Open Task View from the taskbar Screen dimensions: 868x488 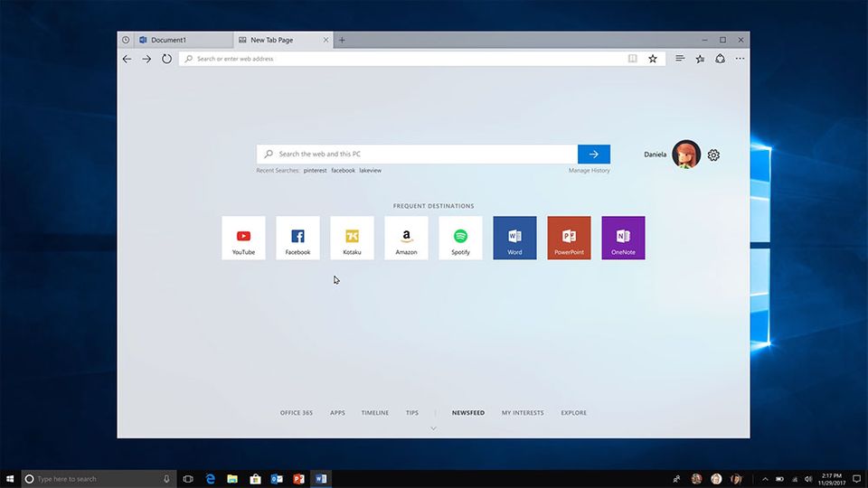tap(189, 479)
